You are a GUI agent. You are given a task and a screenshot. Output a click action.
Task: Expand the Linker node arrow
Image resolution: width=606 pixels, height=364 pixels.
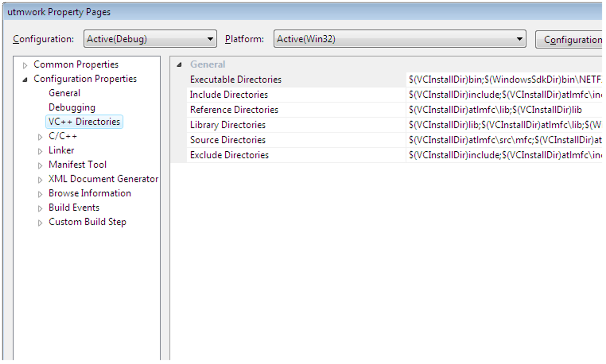pyautogui.click(x=40, y=151)
